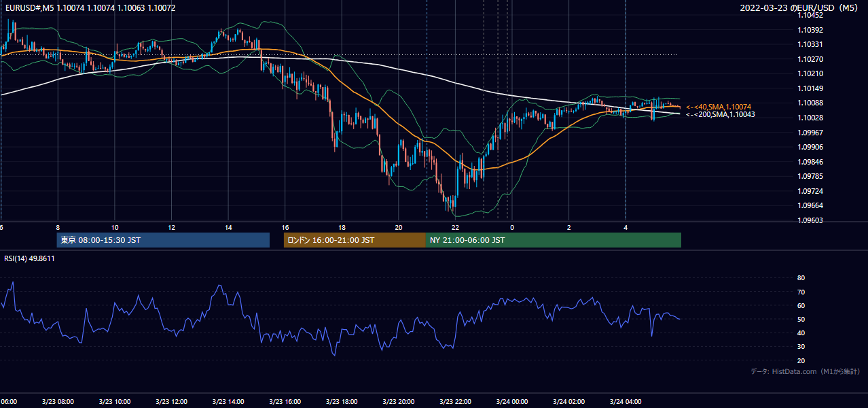Click RSI scale value 70
This screenshot has width=868, height=408.
point(801,292)
